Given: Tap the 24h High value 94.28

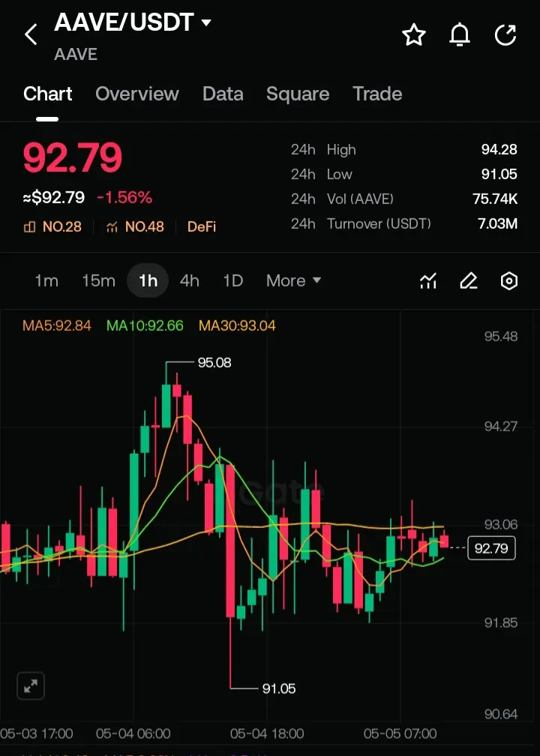Looking at the screenshot, I should pyautogui.click(x=499, y=149).
